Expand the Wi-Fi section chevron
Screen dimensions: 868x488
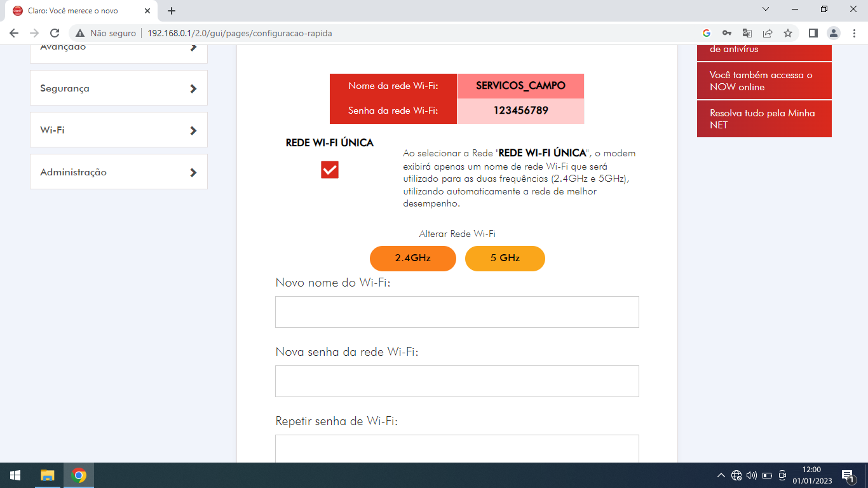pos(194,129)
